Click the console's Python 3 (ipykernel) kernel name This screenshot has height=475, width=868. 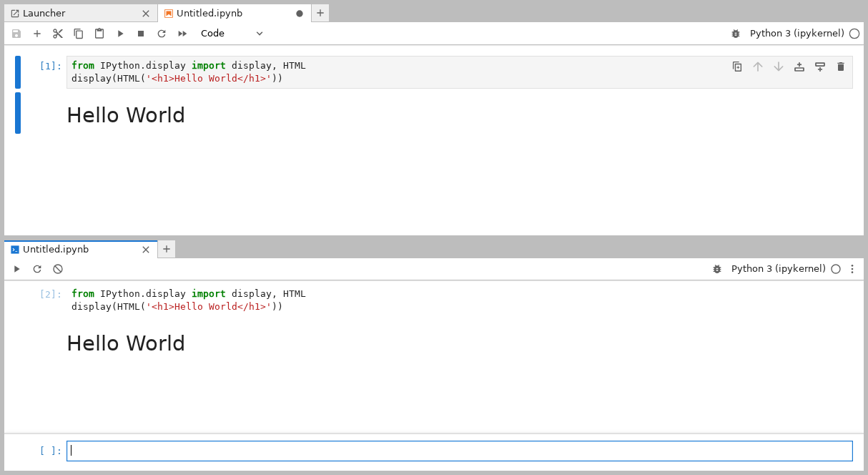click(779, 269)
